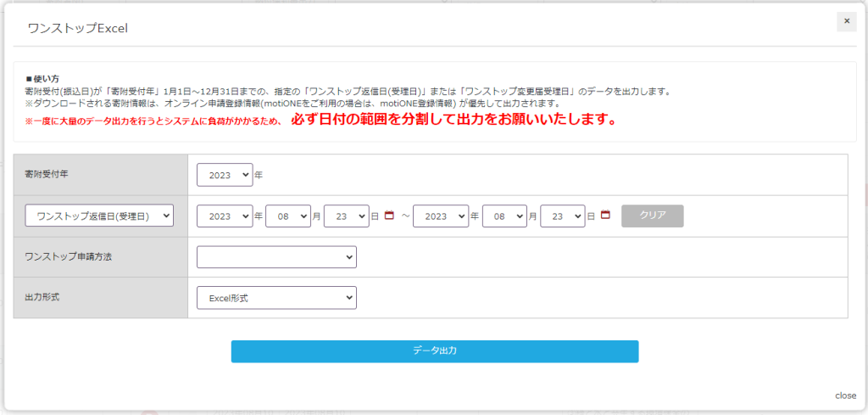Screen dimensions: 868x415
Task: Click the ワンストップExcel dialog title
Action: [x=78, y=28]
